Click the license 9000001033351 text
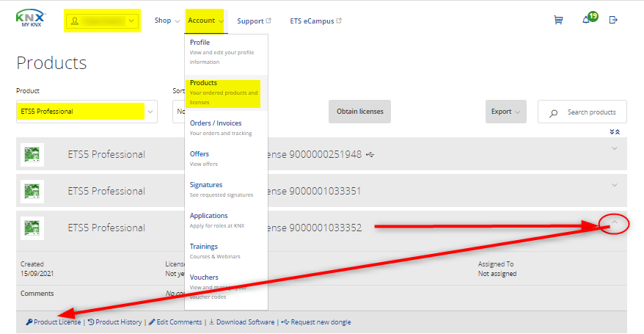The image size is (644, 334). pos(315,191)
